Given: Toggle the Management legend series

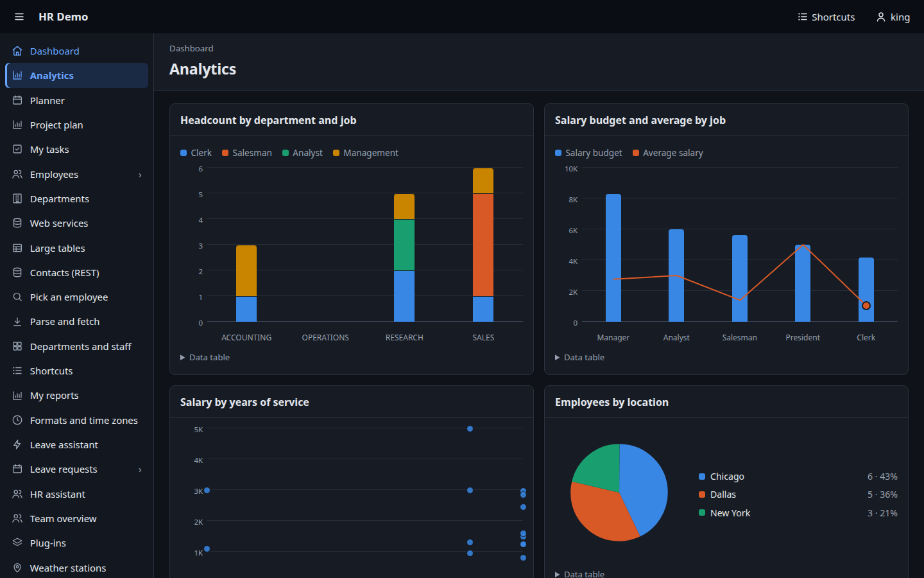Looking at the screenshot, I should pyautogui.click(x=366, y=153).
